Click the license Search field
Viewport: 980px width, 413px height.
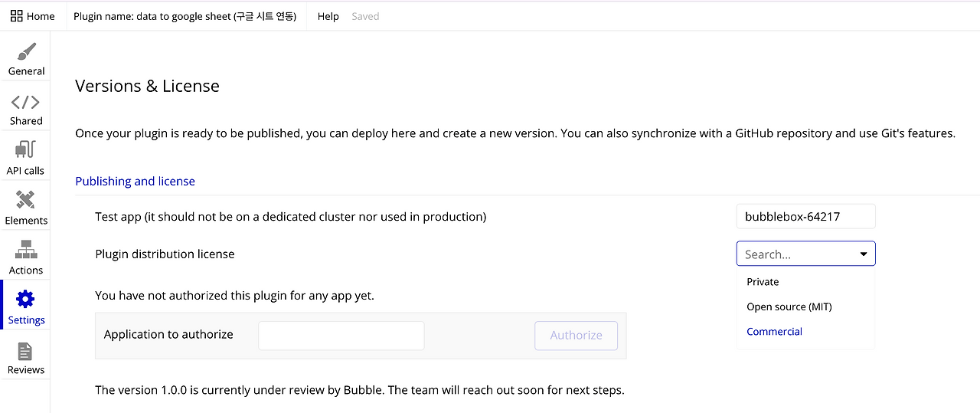[796, 254]
